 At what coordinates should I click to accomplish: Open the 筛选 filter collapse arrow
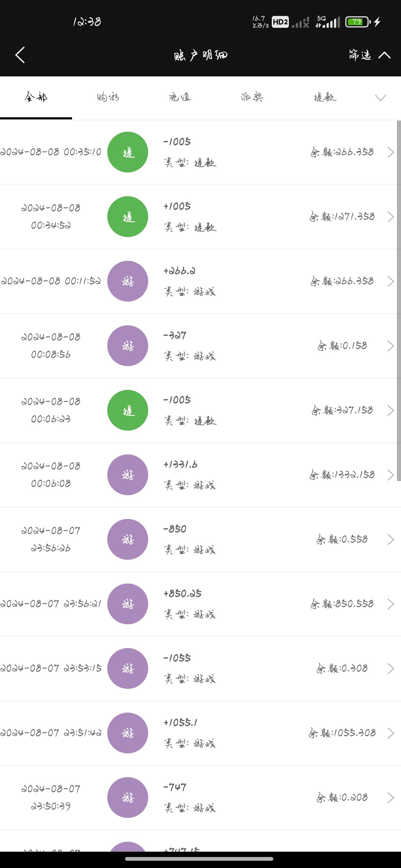[x=384, y=55]
